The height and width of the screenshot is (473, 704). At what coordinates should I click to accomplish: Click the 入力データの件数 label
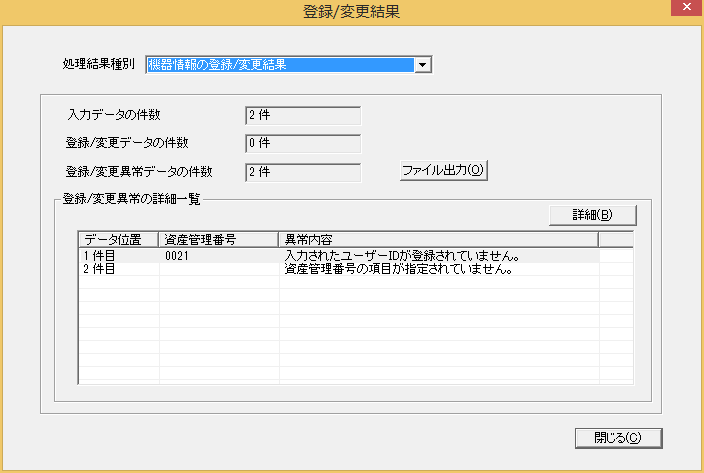click(x=114, y=115)
